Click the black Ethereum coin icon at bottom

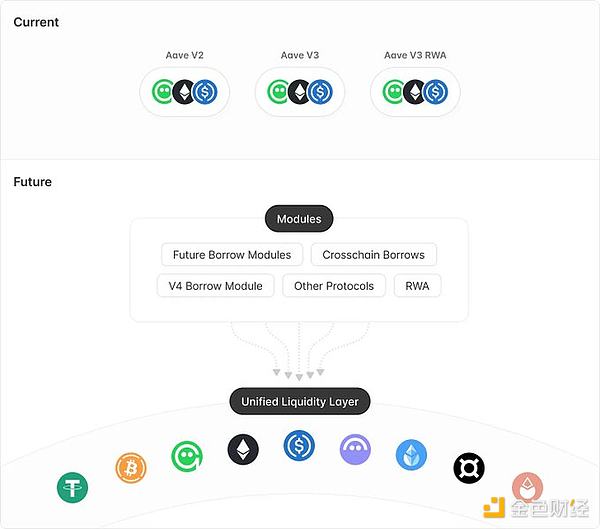242,449
